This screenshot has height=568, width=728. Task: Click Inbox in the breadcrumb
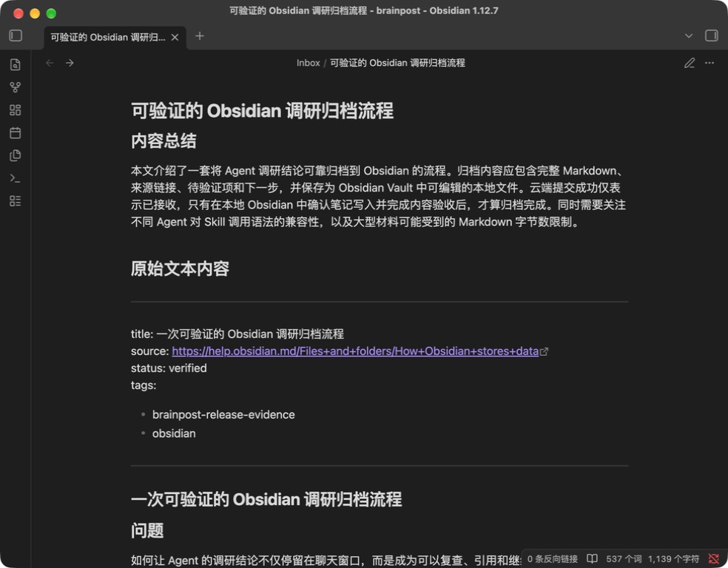309,63
